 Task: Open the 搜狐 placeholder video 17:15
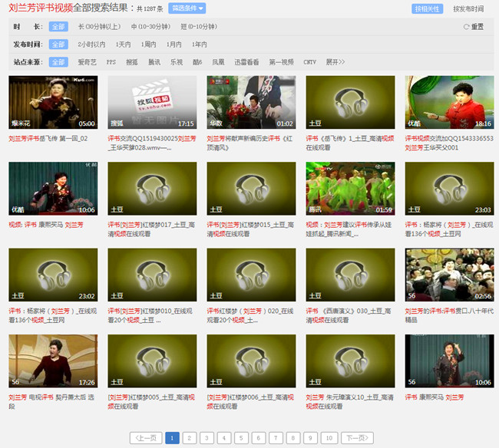coord(152,102)
